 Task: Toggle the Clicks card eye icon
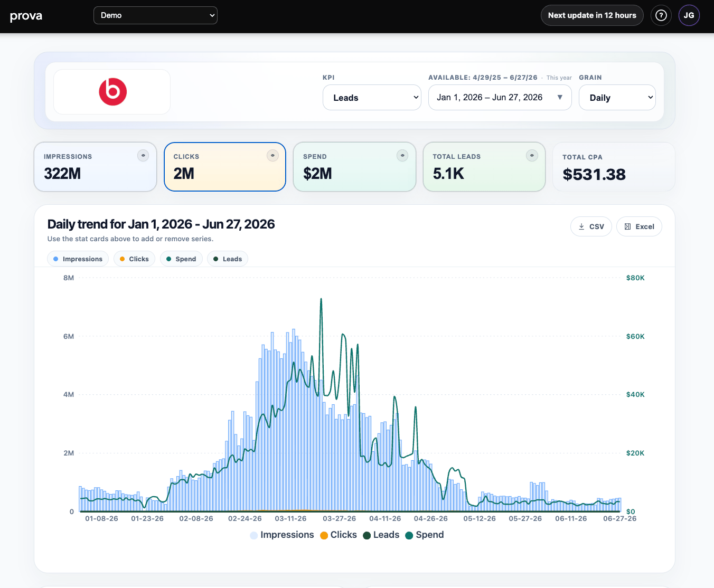(273, 156)
